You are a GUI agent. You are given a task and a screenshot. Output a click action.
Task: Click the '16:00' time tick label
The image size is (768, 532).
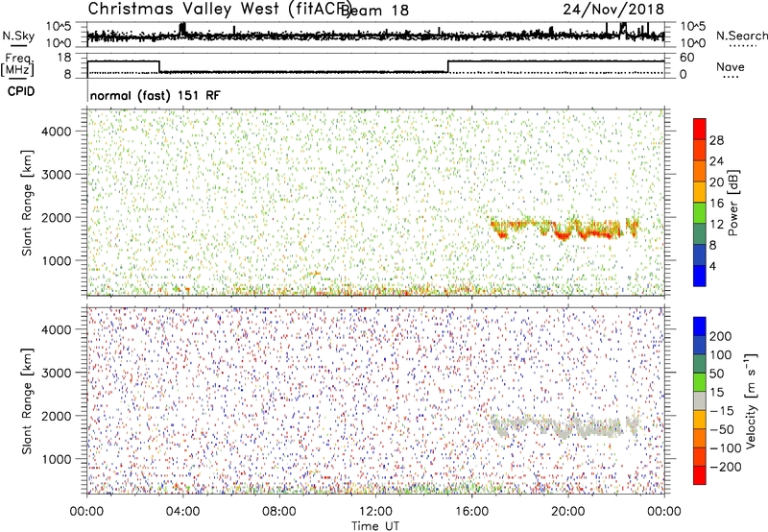[471, 512]
